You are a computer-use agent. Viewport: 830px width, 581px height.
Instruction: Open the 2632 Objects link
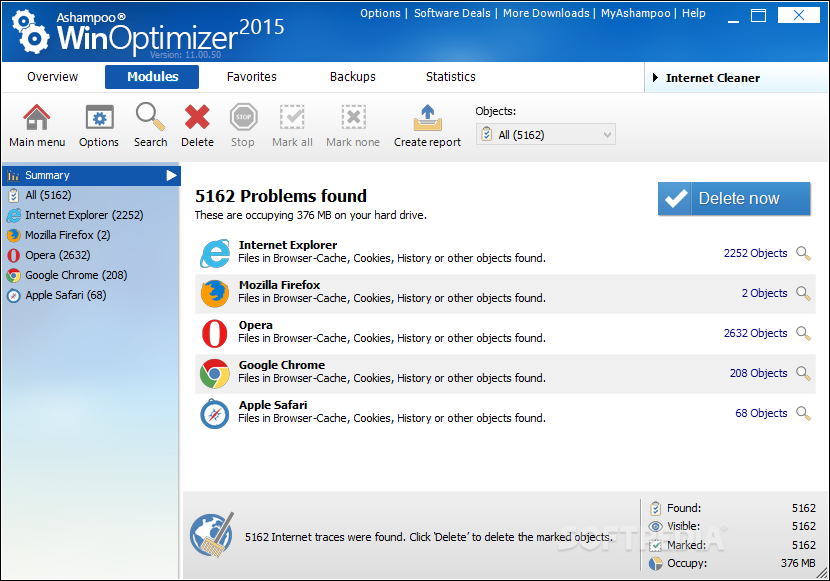pos(755,333)
